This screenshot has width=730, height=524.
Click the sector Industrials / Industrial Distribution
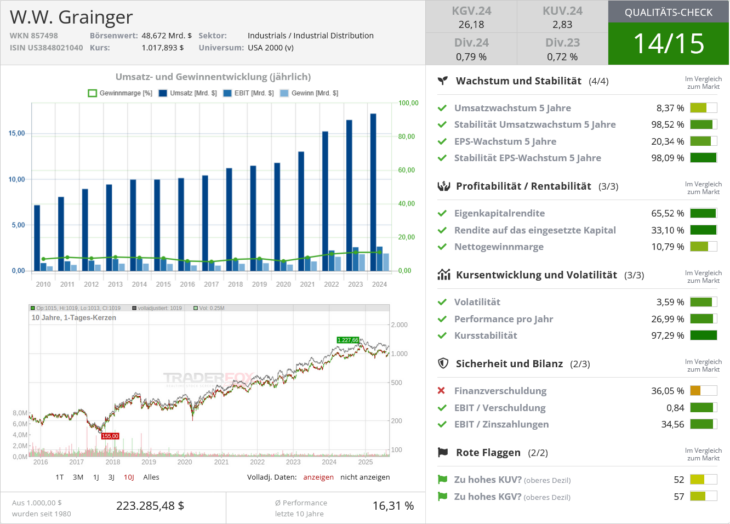coord(311,35)
